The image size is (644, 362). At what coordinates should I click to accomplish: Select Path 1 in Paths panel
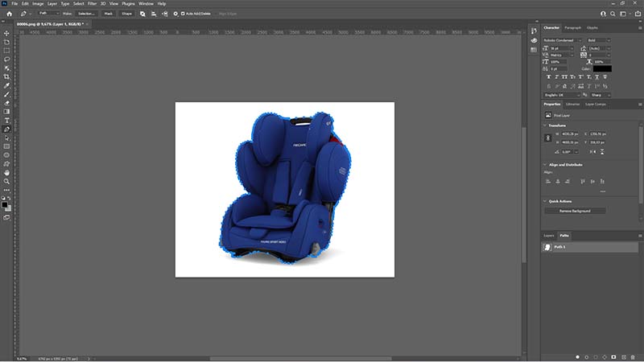point(590,247)
